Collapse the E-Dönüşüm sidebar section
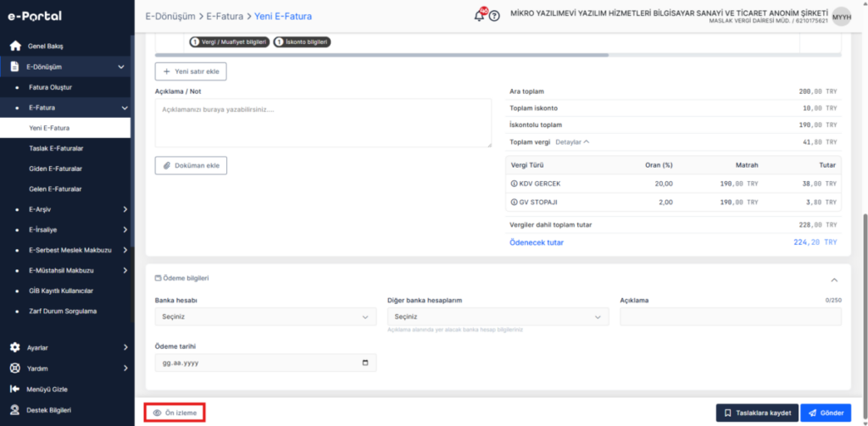868x426 pixels. coord(121,67)
